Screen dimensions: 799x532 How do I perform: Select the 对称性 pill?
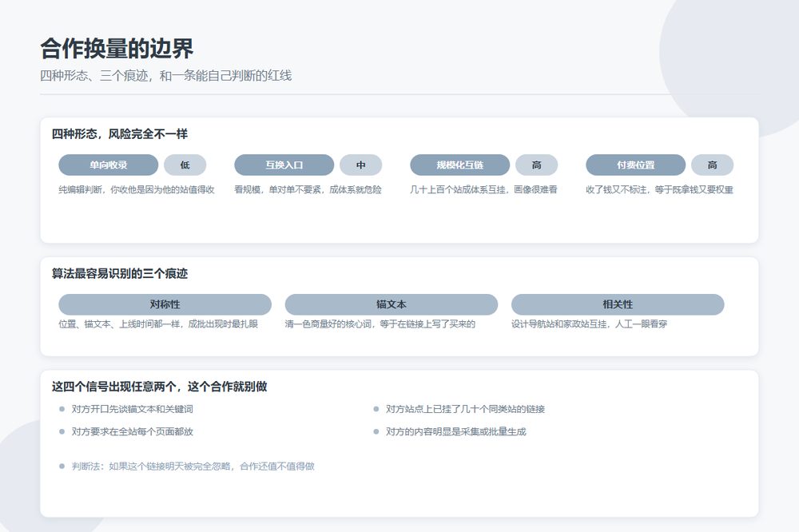coord(165,304)
